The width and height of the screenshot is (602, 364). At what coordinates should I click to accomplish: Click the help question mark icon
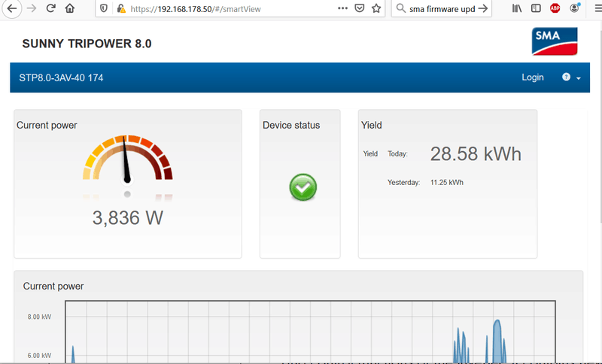[566, 77]
